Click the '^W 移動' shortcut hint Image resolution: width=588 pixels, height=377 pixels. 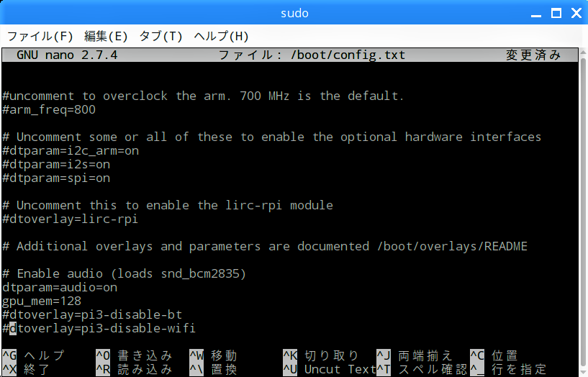coord(213,355)
